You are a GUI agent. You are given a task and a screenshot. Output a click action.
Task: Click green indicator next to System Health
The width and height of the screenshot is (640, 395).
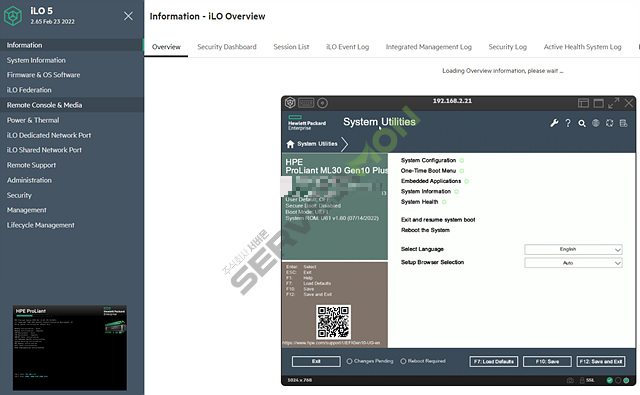[x=444, y=202]
